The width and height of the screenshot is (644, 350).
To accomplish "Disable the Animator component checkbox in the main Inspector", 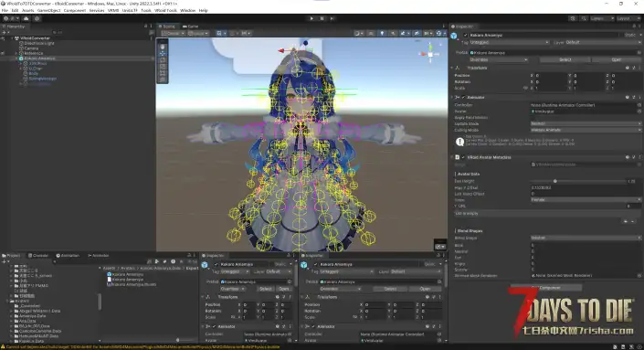I will (463, 98).
